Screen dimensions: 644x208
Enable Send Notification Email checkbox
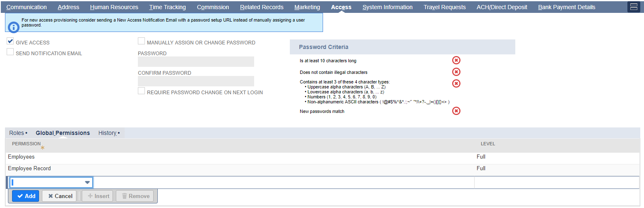click(10, 53)
